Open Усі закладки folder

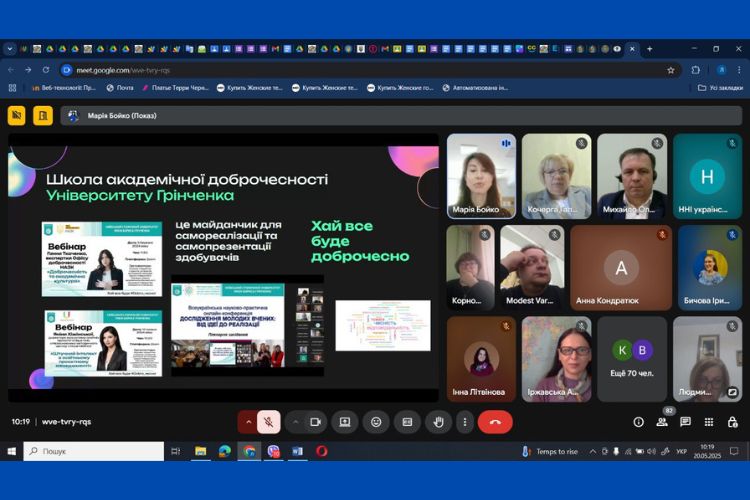click(720, 88)
